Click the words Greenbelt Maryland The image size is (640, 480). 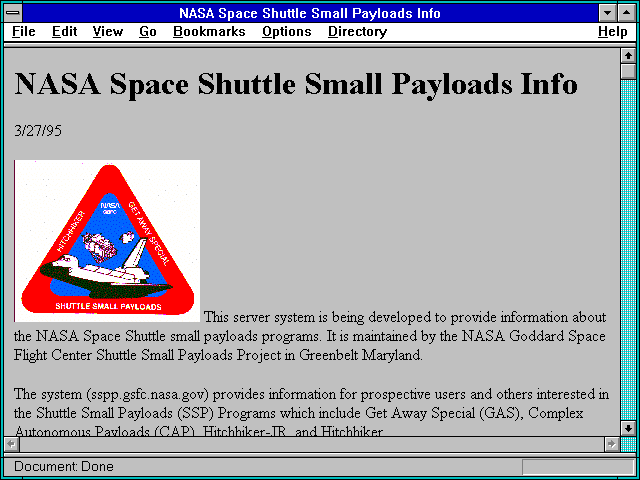360,355
